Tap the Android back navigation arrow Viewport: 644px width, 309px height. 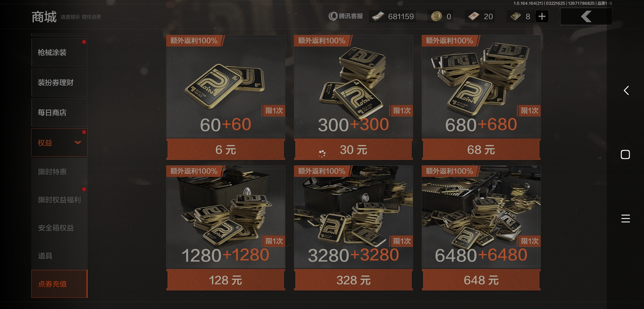tap(626, 90)
